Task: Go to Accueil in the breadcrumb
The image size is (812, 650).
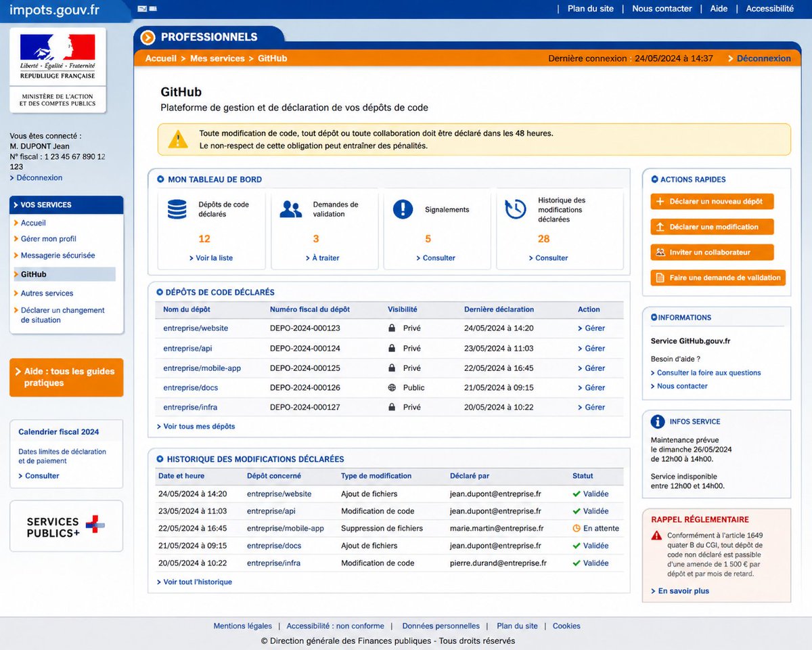Action: (161, 58)
